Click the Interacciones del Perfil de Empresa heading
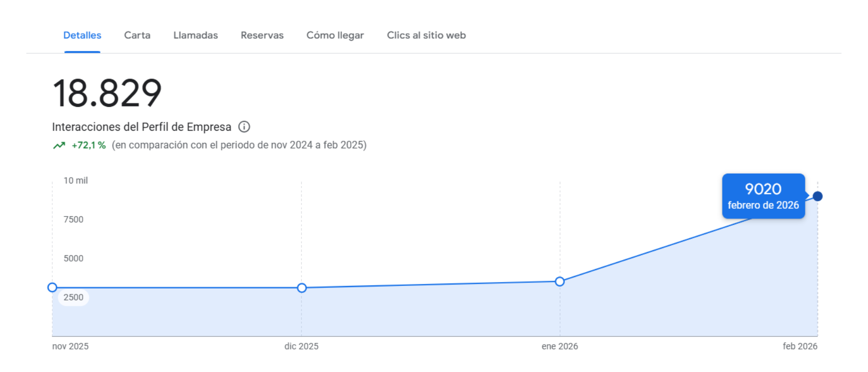The height and width of the screenshot is (372, 868). coord(142,127)
